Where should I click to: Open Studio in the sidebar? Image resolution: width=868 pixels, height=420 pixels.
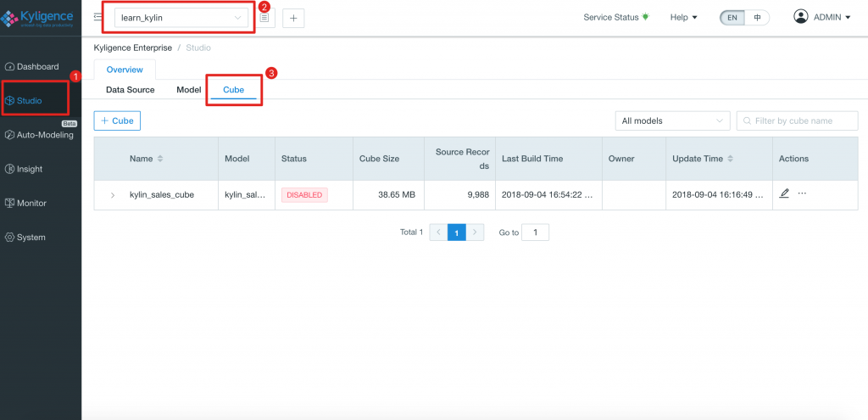click(24, 101)
